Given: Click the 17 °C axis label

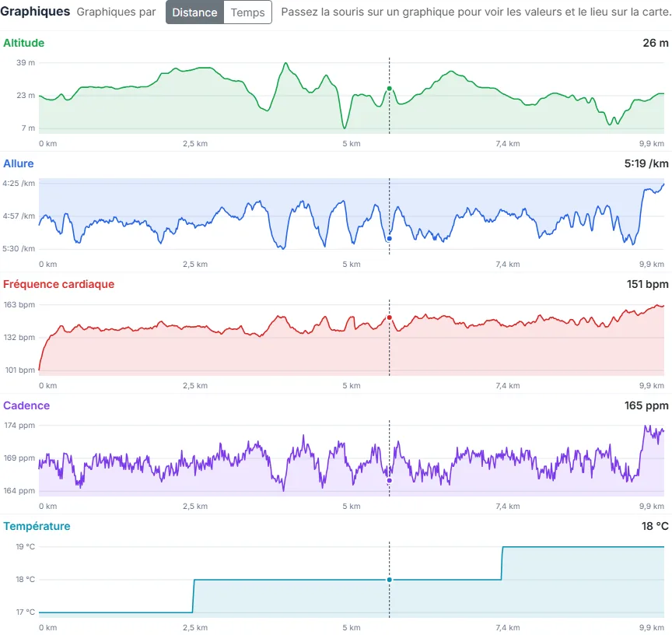Looking at the screenshot, I should [26, 612].
